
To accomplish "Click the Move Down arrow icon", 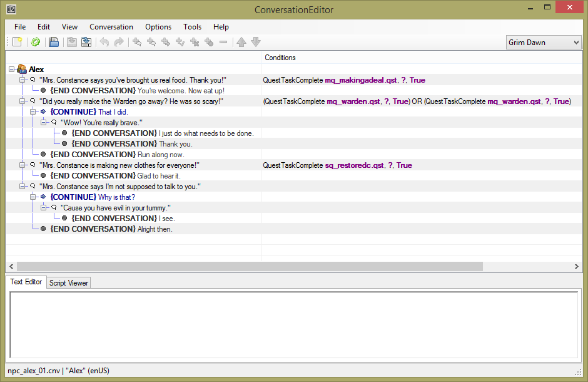I will [256, 42].
